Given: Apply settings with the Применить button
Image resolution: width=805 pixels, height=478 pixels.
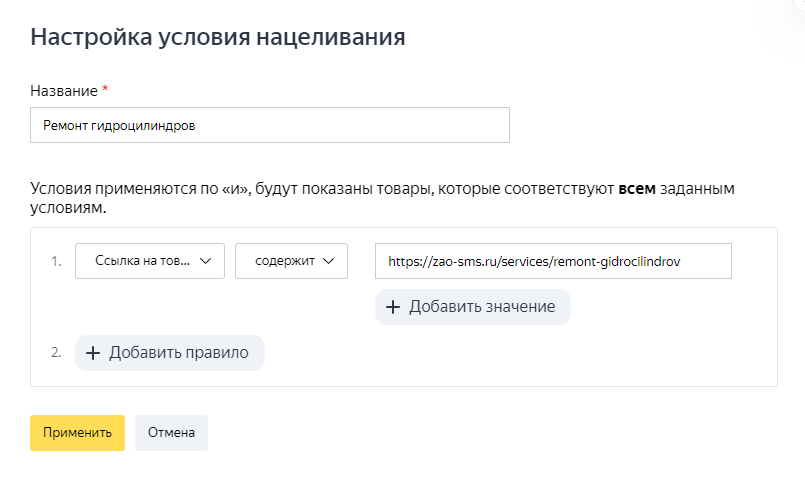Looking at the screenshot, I should (x=77, y=433).
